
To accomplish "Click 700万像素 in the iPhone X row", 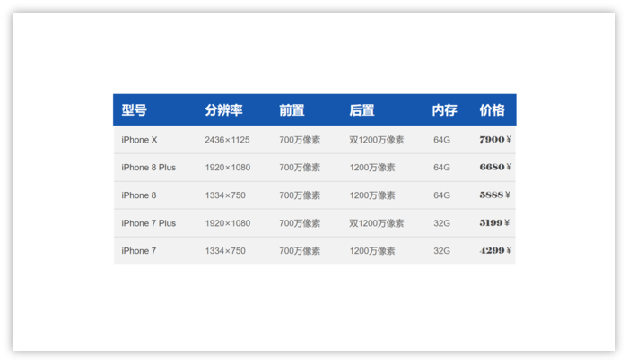I will (x=300, y=140).
